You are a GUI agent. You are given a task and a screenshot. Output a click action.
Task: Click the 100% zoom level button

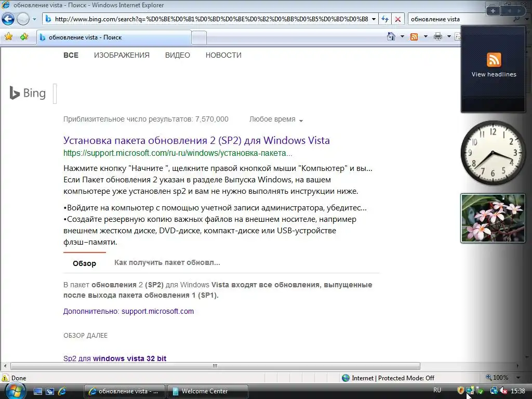click(x=497, y=378)
